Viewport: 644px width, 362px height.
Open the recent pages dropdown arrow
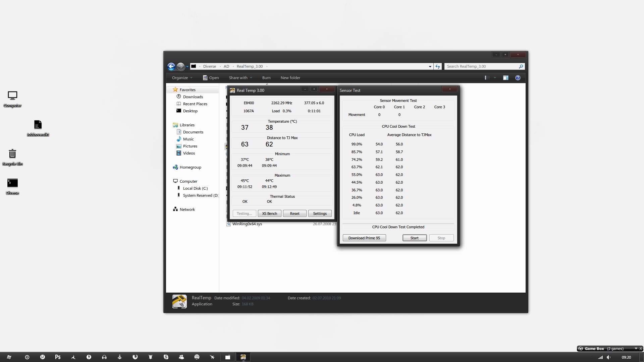pos(187,67)
